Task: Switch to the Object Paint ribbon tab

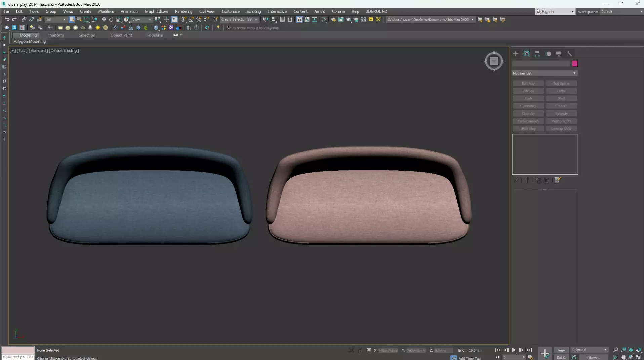Action: pos(121,35)
